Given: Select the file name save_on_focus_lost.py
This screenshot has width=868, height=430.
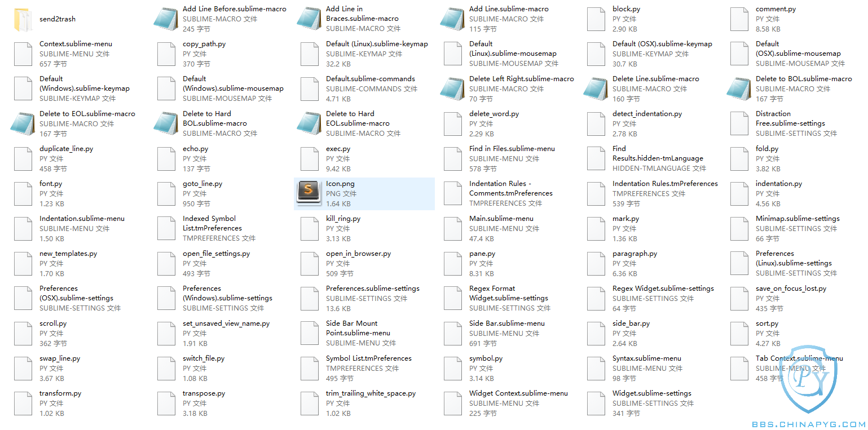Looking at the screenshot, I should [x=791, y=289].
